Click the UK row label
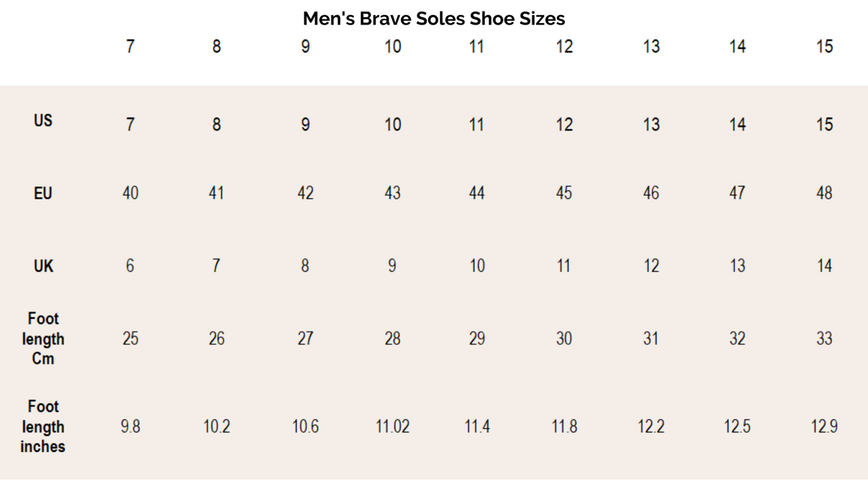This screenshot has height=488, width=868. (x=43, y=266)
